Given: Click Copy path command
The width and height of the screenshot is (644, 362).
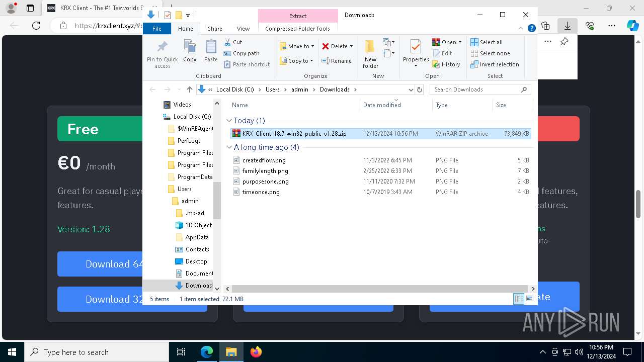Looking at the screenshot, I should tap(242, 53).
